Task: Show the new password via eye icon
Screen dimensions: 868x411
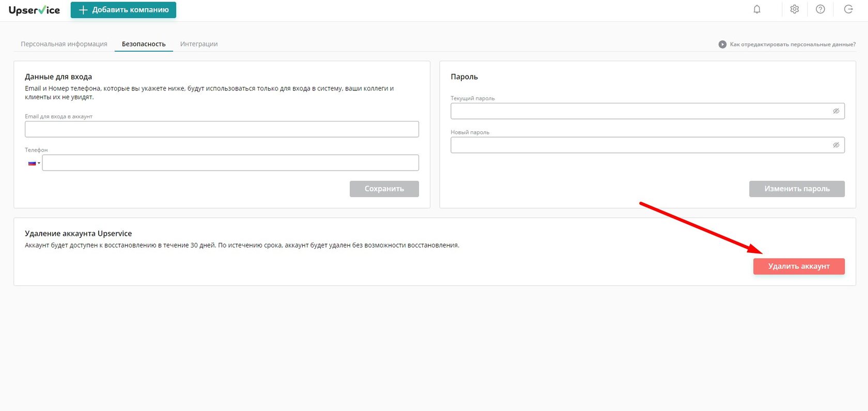Action: pos(836,145)
